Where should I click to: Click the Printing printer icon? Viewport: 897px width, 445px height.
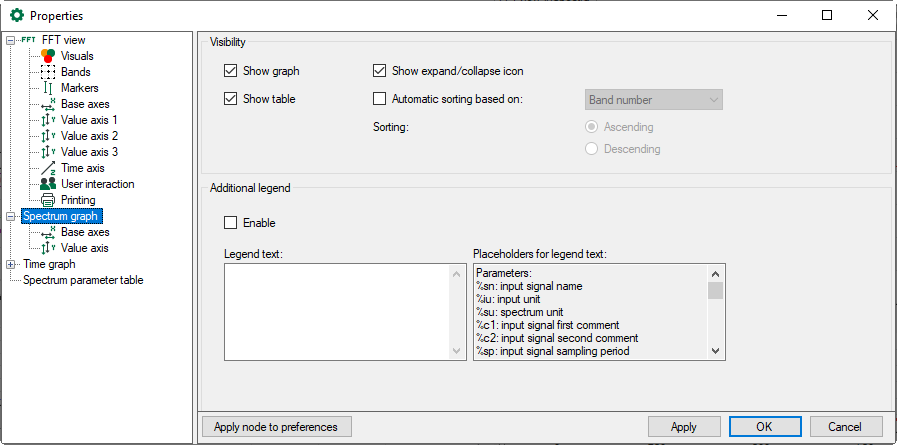coord(48,200)
